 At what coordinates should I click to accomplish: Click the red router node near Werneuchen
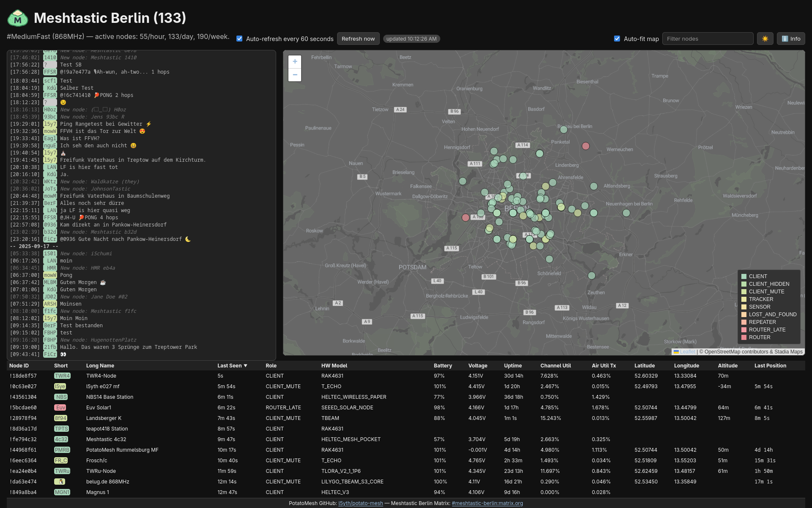pos(585,146)
